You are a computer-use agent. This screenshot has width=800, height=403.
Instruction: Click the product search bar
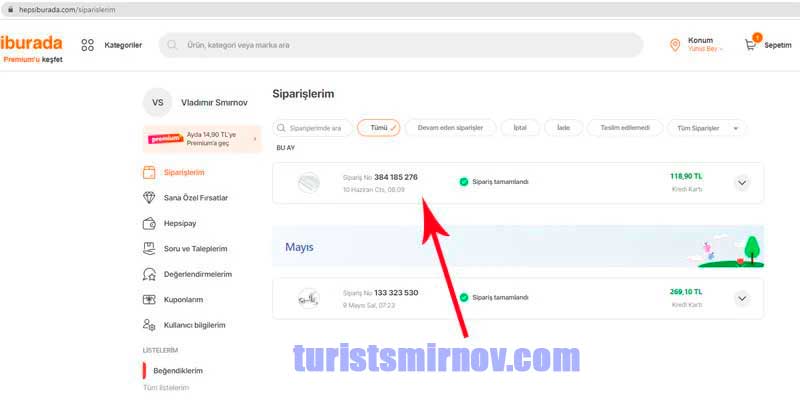400,45
